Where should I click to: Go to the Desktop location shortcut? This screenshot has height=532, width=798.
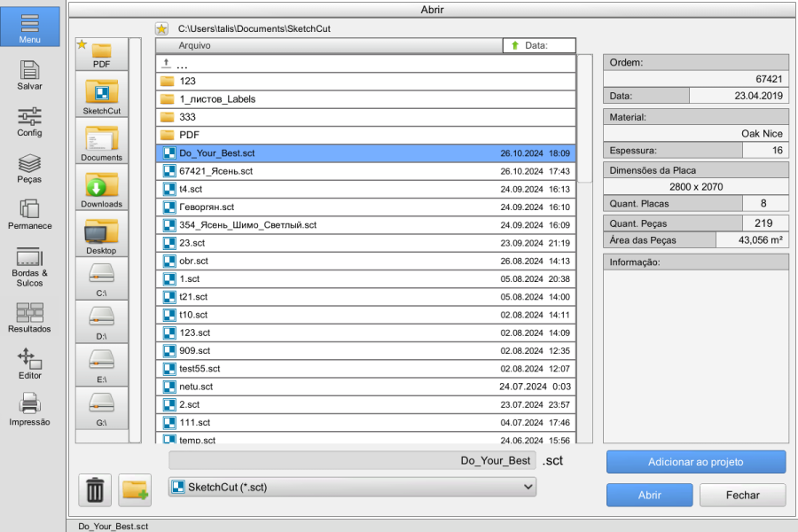coord(102,234)
